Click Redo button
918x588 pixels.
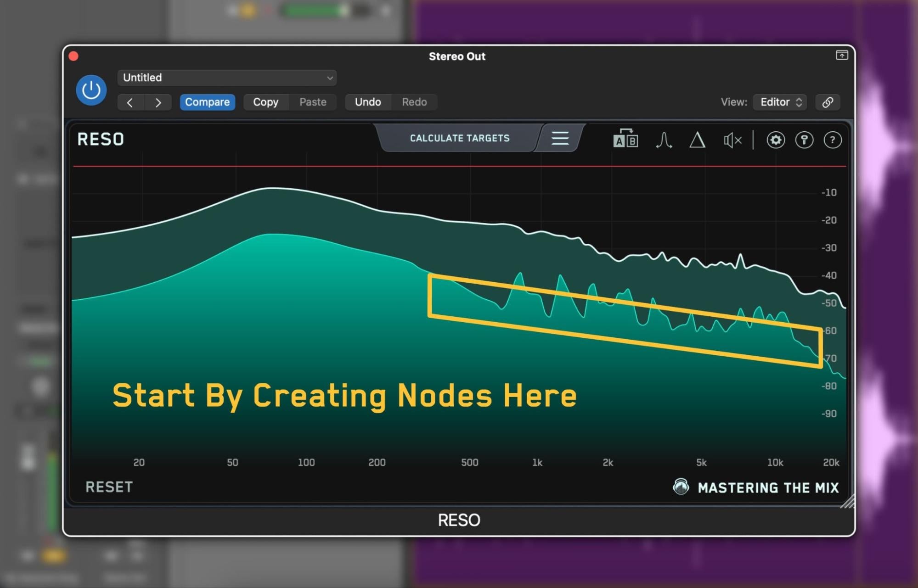pyautogui.click(x=414, y=102)
